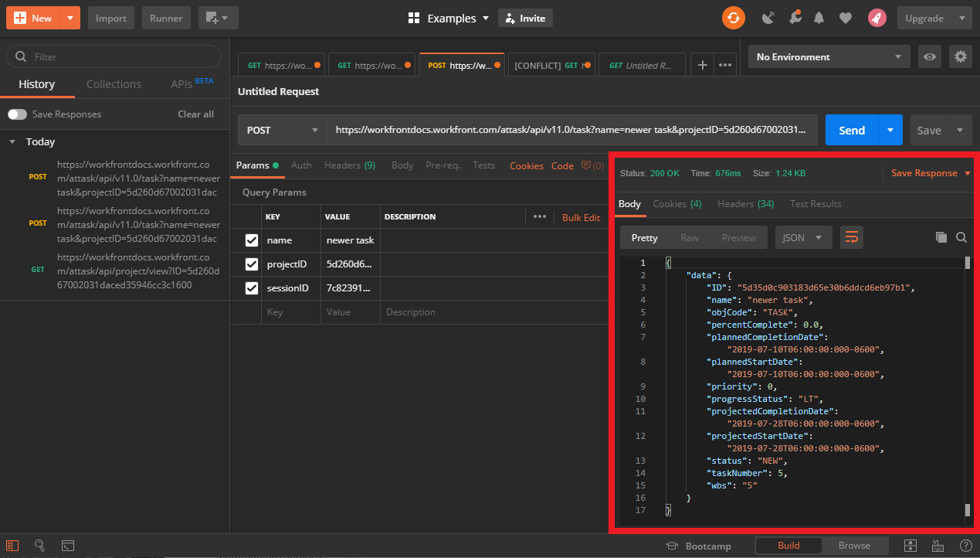Select Preview response view
This screenshot has height=558, width=980.
point(739,237)
